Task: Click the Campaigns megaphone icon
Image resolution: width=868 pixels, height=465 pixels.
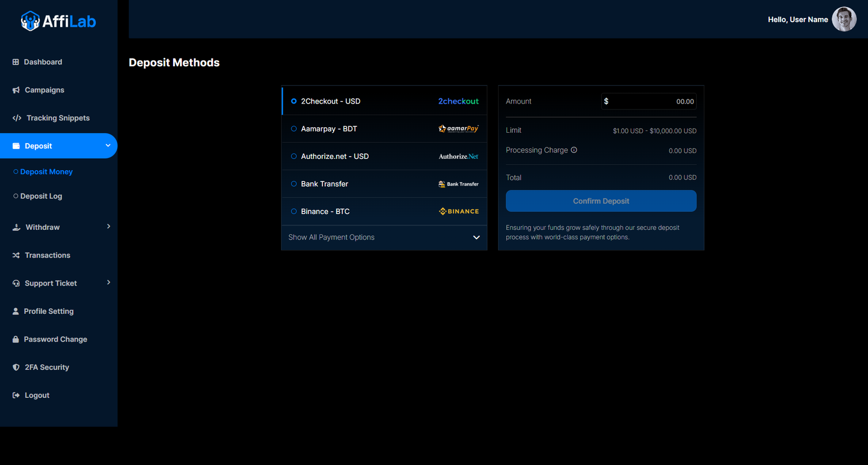Action: (16, 90)
